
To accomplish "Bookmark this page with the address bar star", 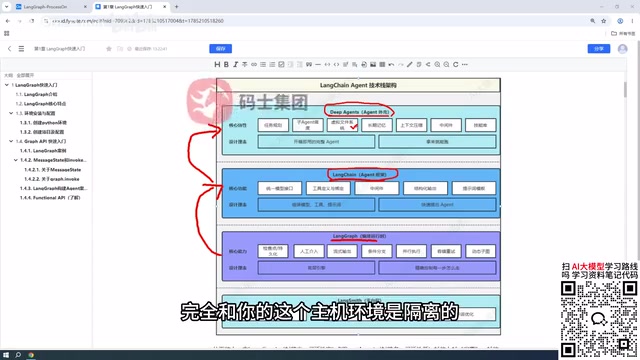I will [604, 21].
